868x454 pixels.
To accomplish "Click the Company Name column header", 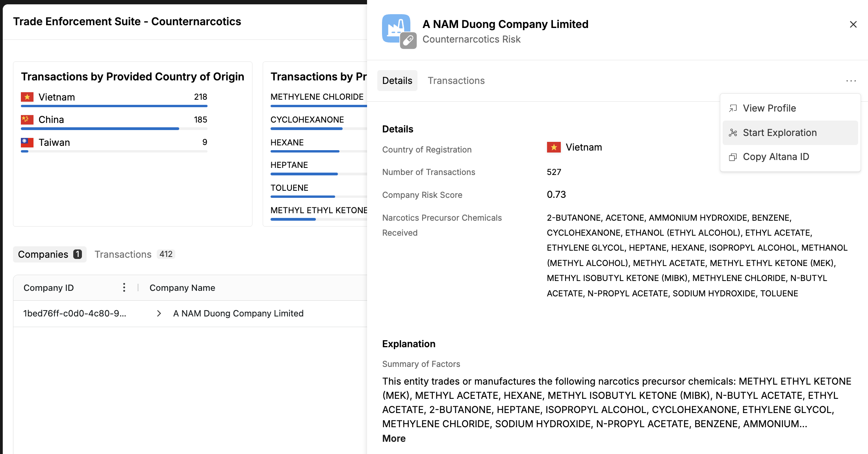I will 182,288.
